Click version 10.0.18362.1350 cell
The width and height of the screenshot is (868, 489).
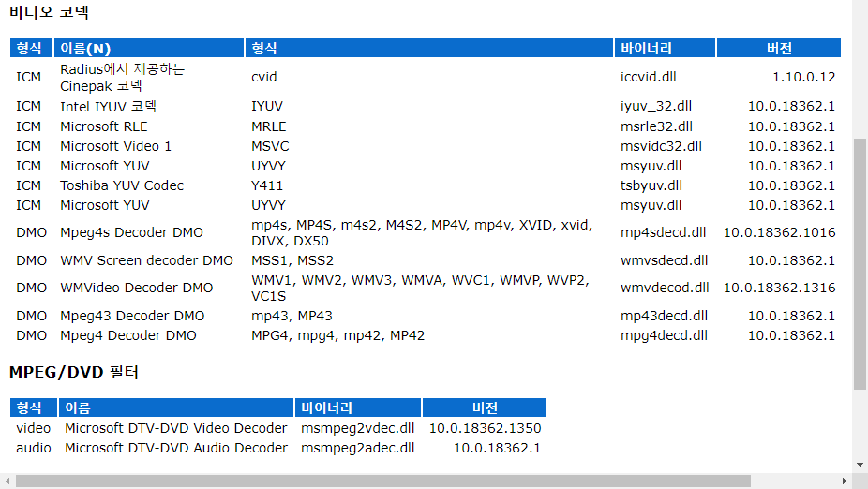click(486, 429)
